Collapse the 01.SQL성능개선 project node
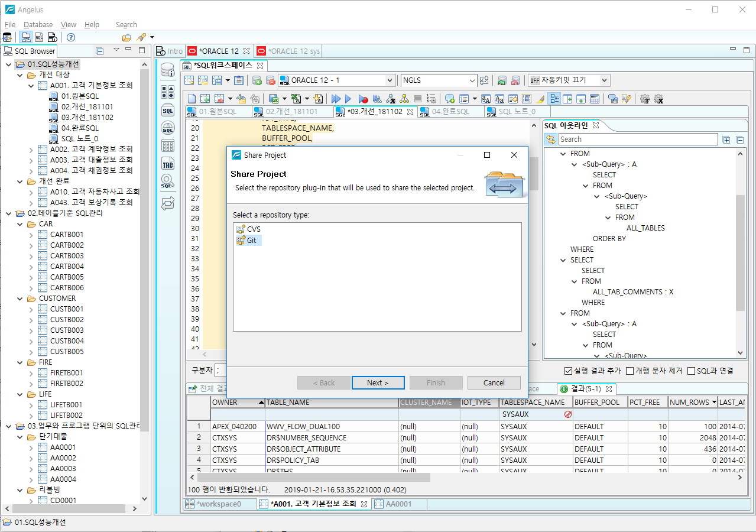Image resolution: width=756 pixels, height=532 pixels. 8,64
